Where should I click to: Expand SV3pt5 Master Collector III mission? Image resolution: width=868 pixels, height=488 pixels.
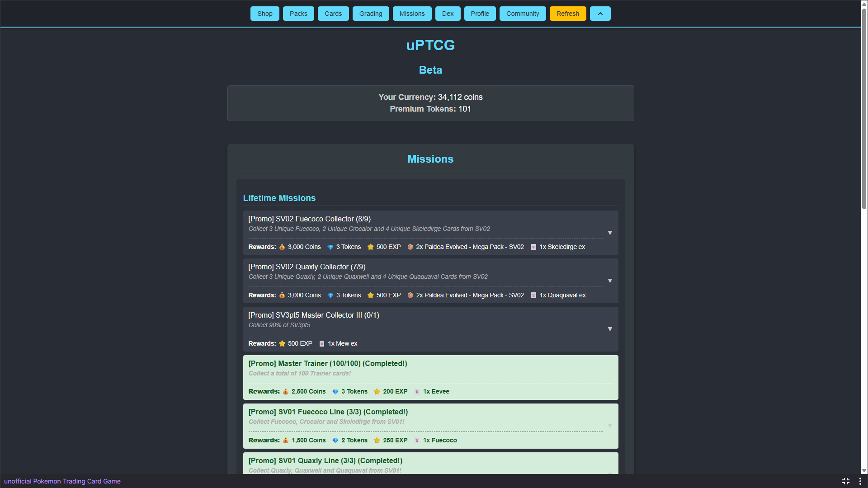click(610, 329)
